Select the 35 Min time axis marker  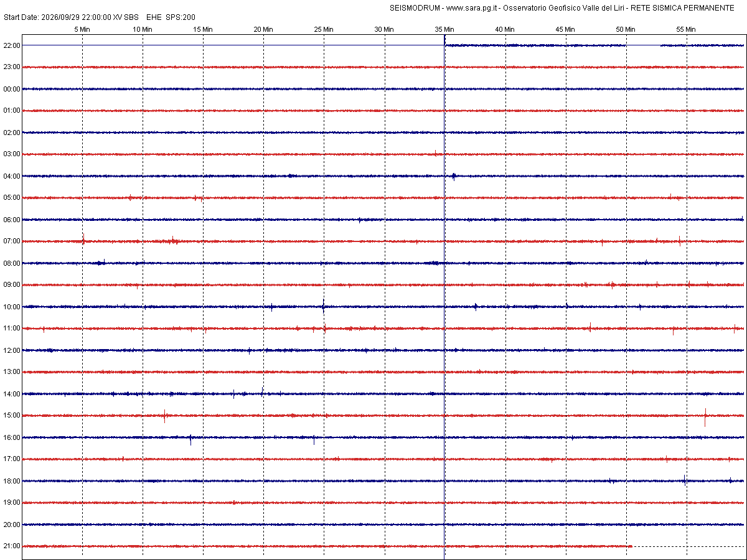pyautogui.click(x=444, y=29)
